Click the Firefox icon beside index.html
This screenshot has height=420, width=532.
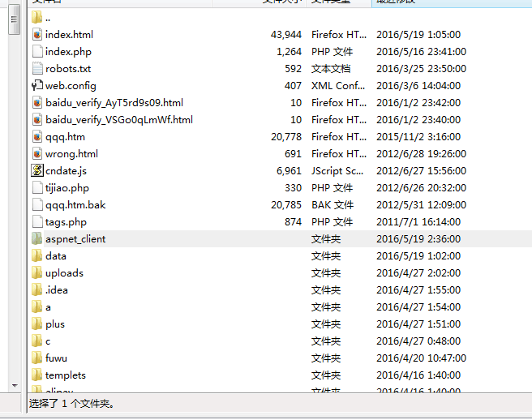[x=36, y=35]
